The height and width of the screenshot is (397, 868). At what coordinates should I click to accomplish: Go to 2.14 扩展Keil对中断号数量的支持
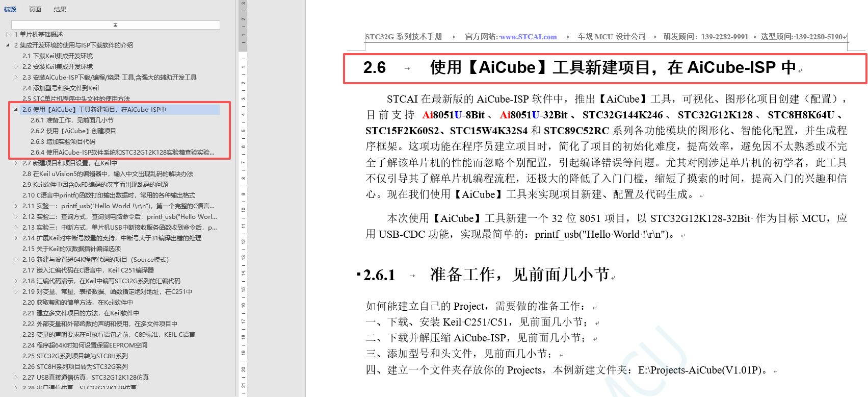click(112, 238)
